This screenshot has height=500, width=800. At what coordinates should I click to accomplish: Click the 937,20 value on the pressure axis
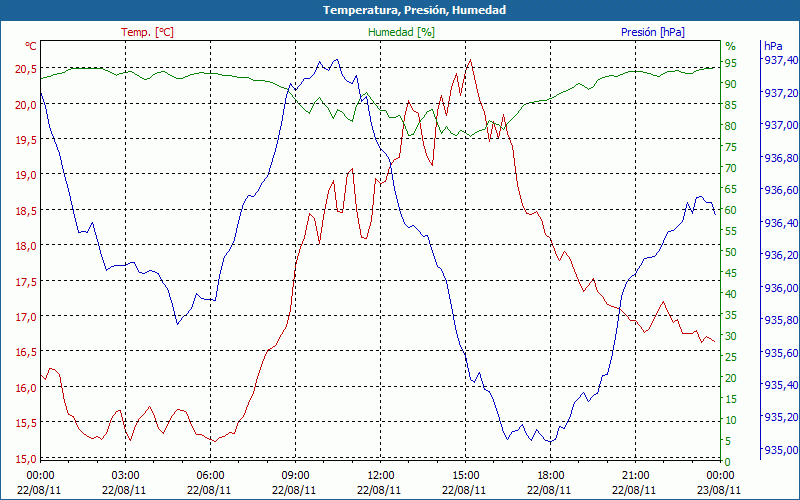pos(781,93)
